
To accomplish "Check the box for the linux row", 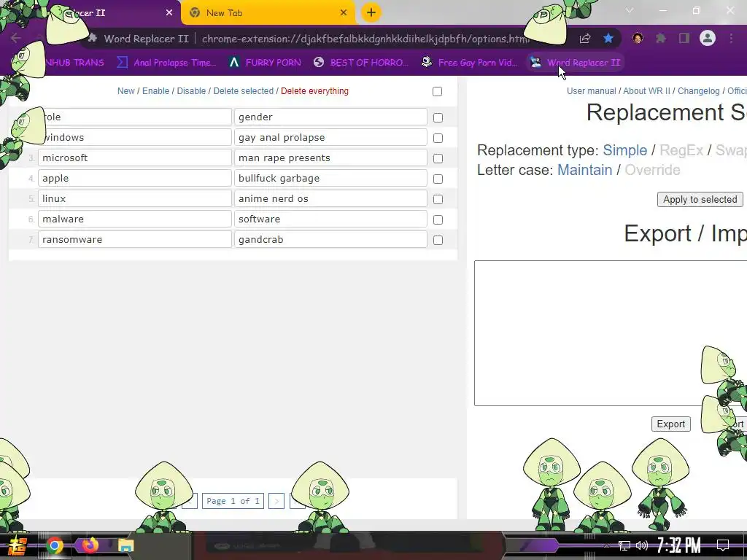I will (x=438, y=200).
